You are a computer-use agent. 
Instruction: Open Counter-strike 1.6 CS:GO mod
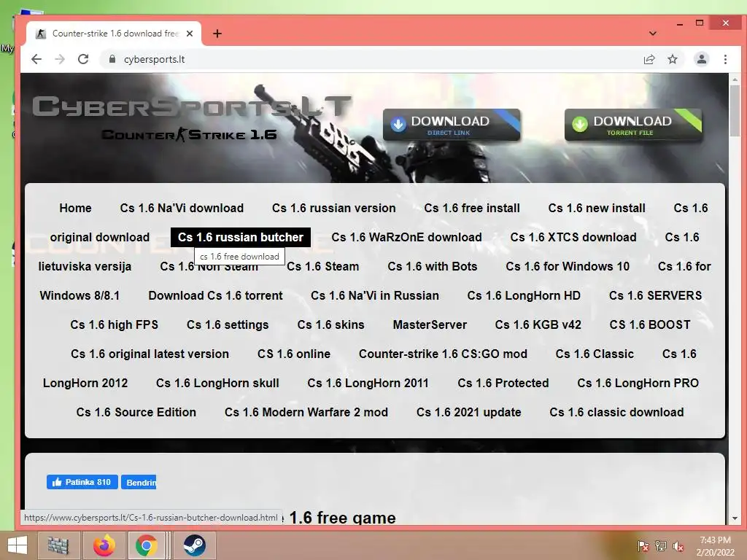click(443, 354)
